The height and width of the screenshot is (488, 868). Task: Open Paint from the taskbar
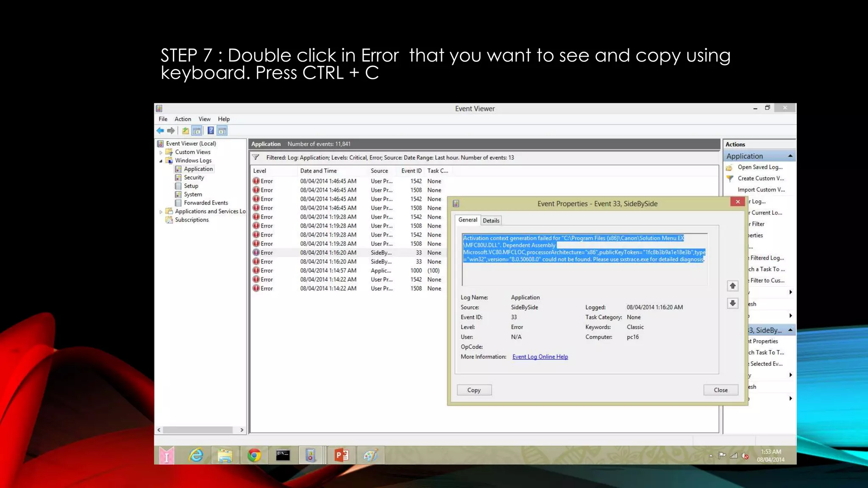(370, 455)
